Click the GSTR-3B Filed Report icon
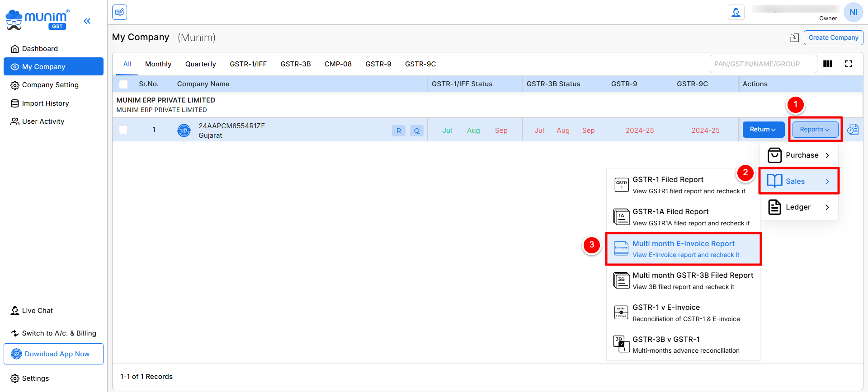This screenshot has height=392, width=868. [x=621, y=280]
